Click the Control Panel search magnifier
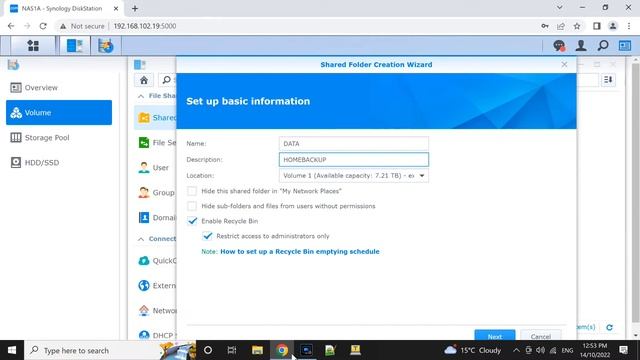This screenshot has width=640, height=360. [167, 80]
